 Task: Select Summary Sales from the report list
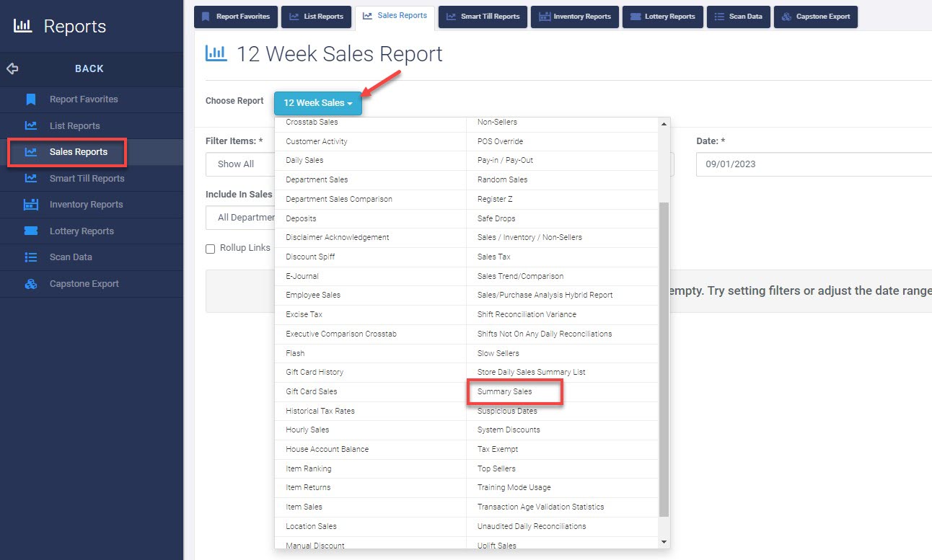(x=505, y=391)
